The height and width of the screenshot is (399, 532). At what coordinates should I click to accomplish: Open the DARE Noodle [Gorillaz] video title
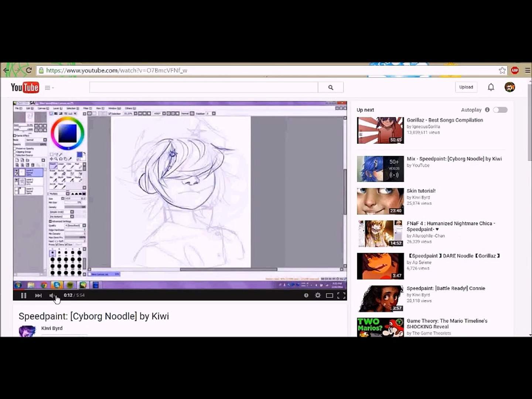pos(454,256)
